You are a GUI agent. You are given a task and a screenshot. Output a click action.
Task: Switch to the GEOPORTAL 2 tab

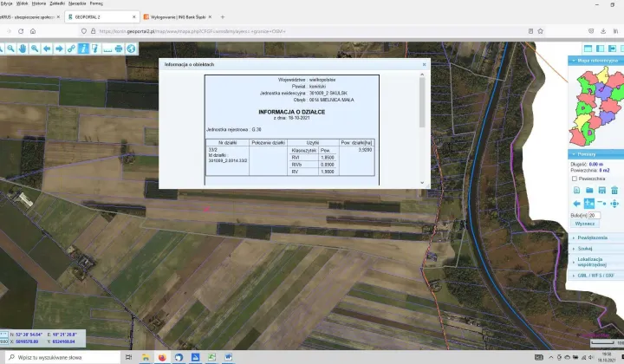[x=102, y=17]
